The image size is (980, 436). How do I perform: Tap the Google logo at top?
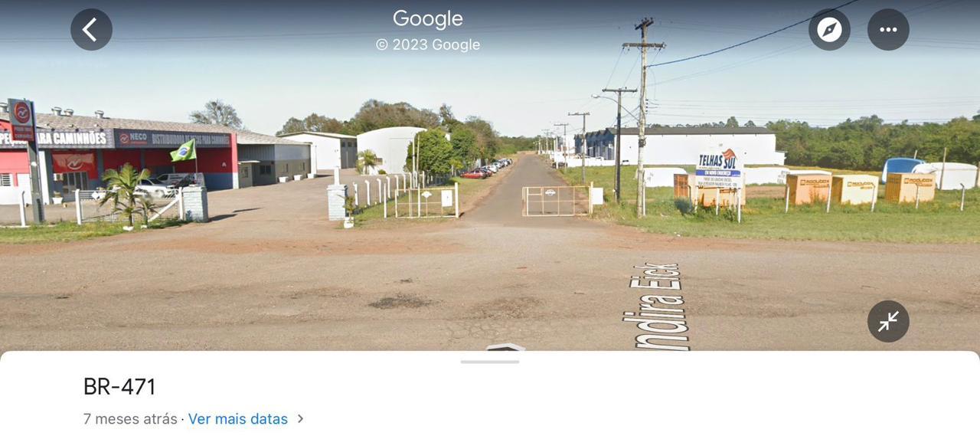428,19
